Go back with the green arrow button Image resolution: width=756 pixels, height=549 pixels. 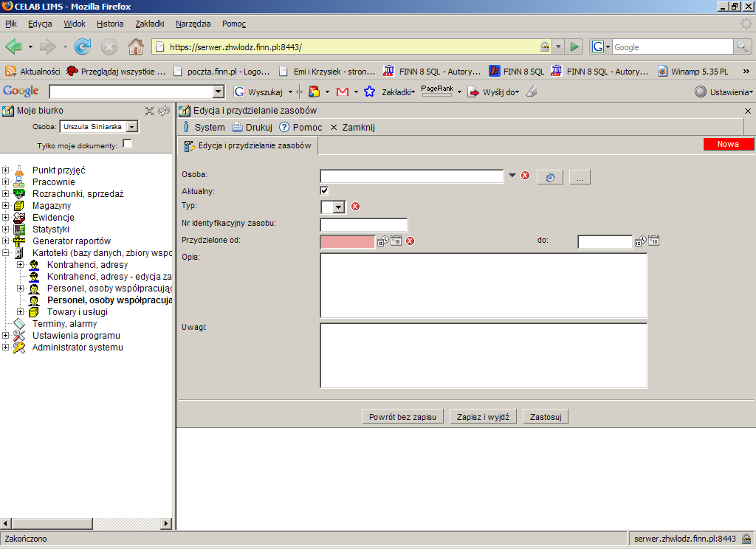coord(13,46)
